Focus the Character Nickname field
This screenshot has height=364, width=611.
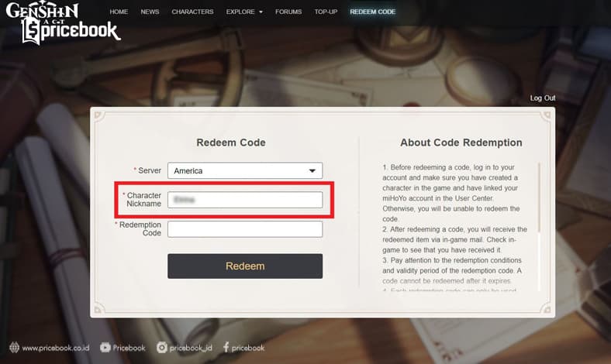245,200
